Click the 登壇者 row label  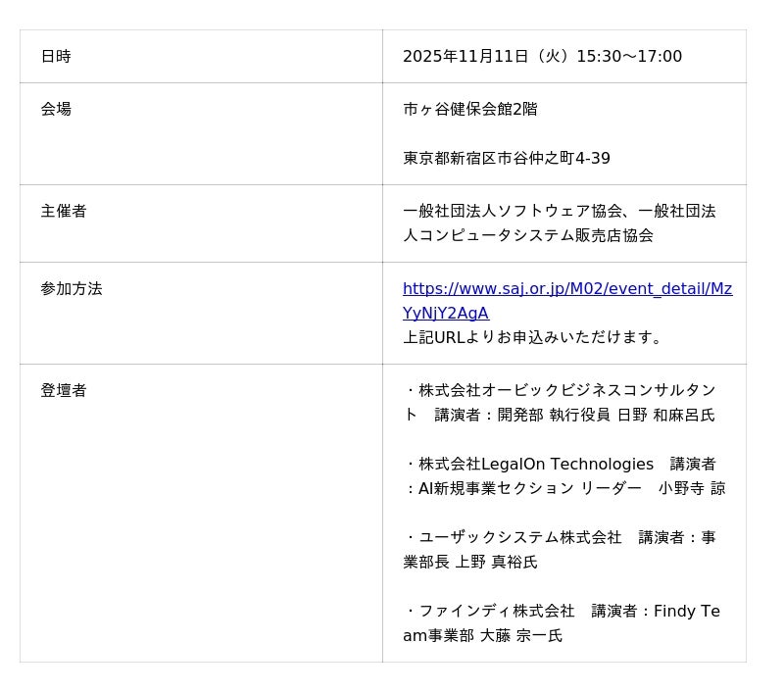pyautogui.click(x=64, y=390)
